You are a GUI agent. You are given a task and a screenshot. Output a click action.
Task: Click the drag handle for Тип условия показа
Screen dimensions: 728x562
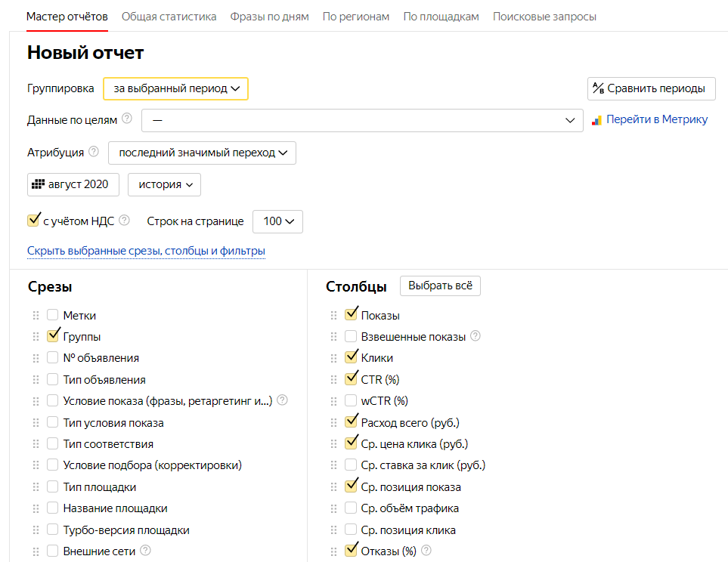(x=36, y=423)
